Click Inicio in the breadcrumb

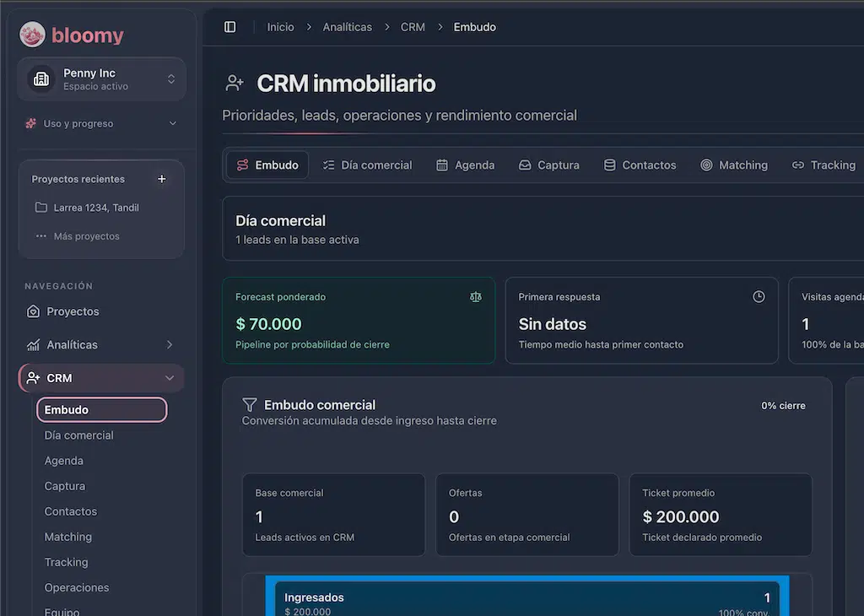click(280, 27)
